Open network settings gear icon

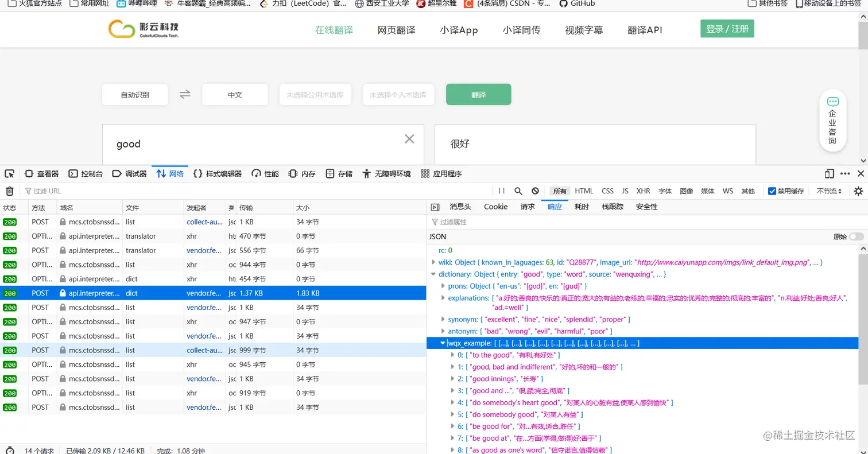pyautogui.click(x=858, y=191)
